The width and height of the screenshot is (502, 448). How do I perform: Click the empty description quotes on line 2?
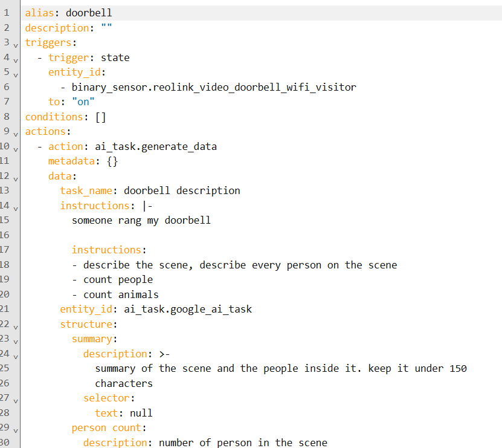(106, 28)
